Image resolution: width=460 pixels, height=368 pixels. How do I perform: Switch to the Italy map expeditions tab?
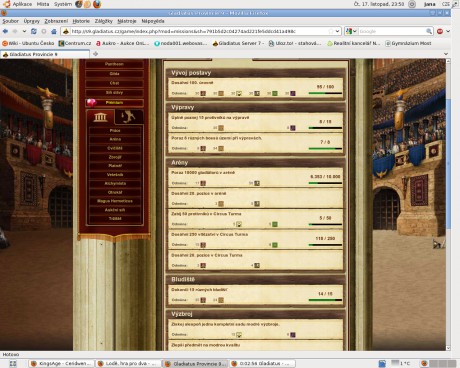pos(129,117)
